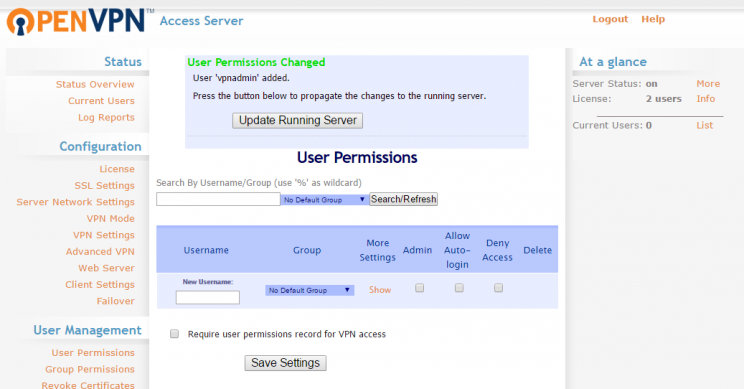Open Revoke Certificates page
The width and height of the screenshot is (744, 389).
click(88, 385)
